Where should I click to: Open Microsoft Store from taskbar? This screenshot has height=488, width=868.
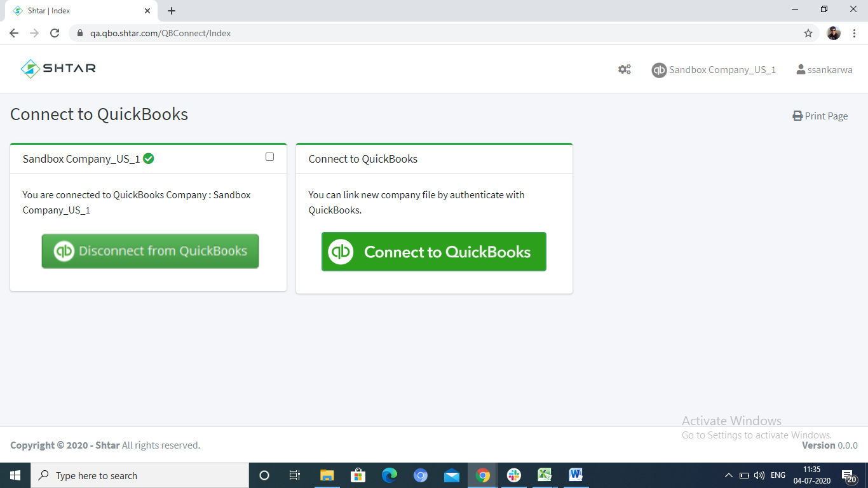pyautogui.click(x=358, y=475)
